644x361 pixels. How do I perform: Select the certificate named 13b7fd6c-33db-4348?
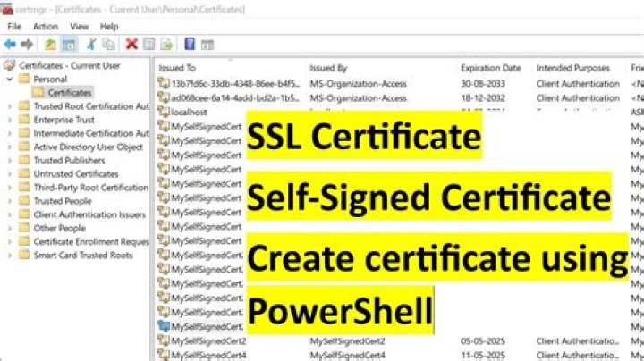coord(236,83)
